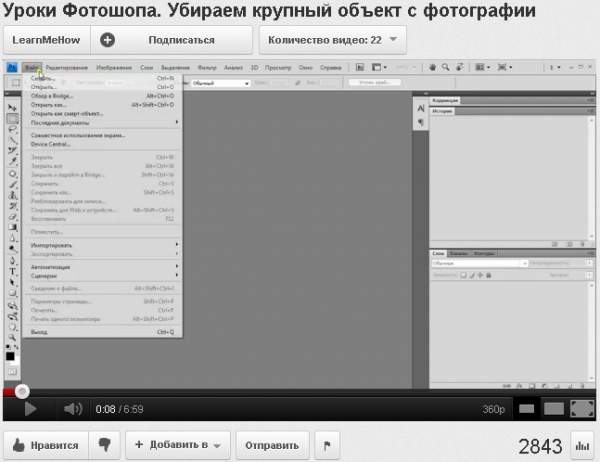600x462 pixels.
Task: Open the Количество видео: 22 dropdown
Action: point(333,40)
